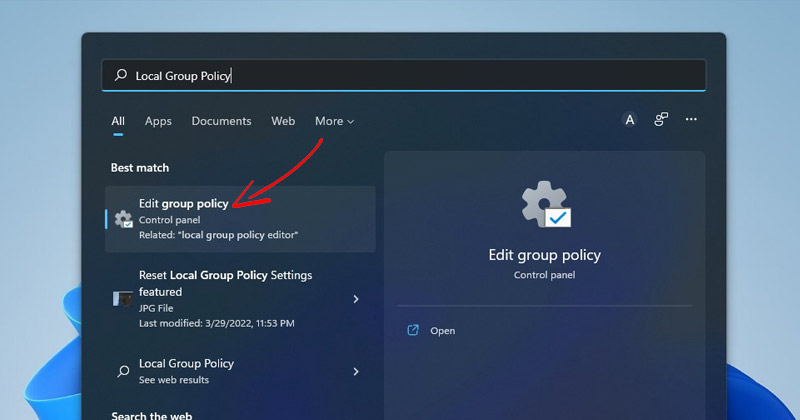The image size is (800, 420).
Task: Click the search magnifier icon in search box
Action: [x=121, y=75]
